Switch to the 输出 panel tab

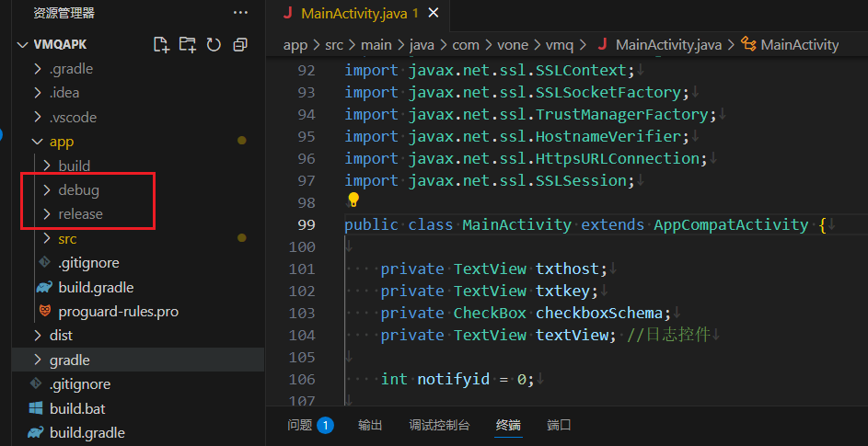pyautogui.click(x=370, y=425)
